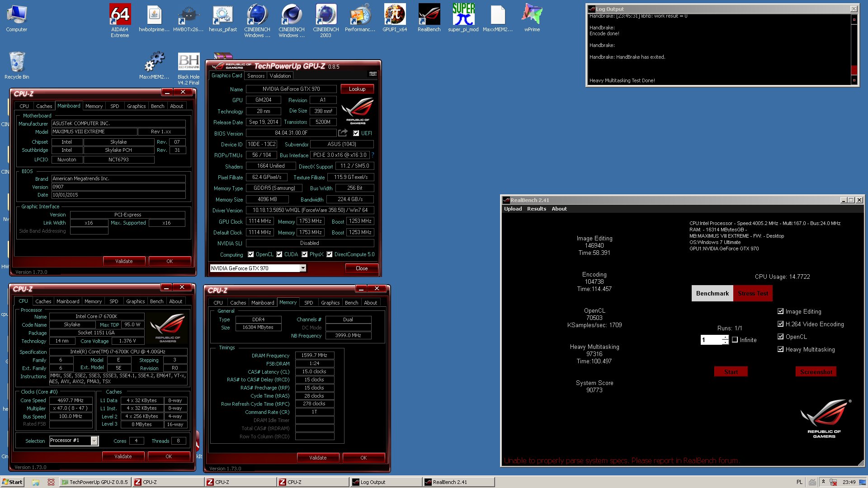Open PerformanceTest desktop shortcut

pos(360,18)
